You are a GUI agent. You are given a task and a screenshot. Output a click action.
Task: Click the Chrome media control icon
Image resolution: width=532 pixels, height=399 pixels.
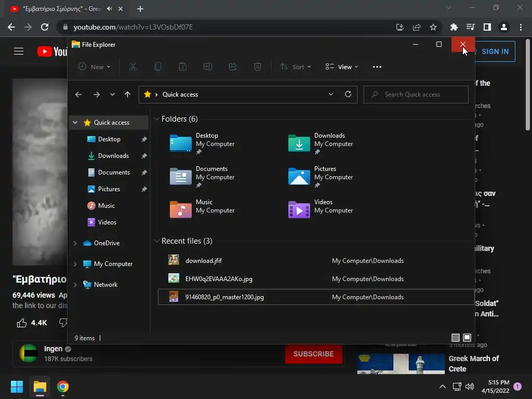[470, 27]
